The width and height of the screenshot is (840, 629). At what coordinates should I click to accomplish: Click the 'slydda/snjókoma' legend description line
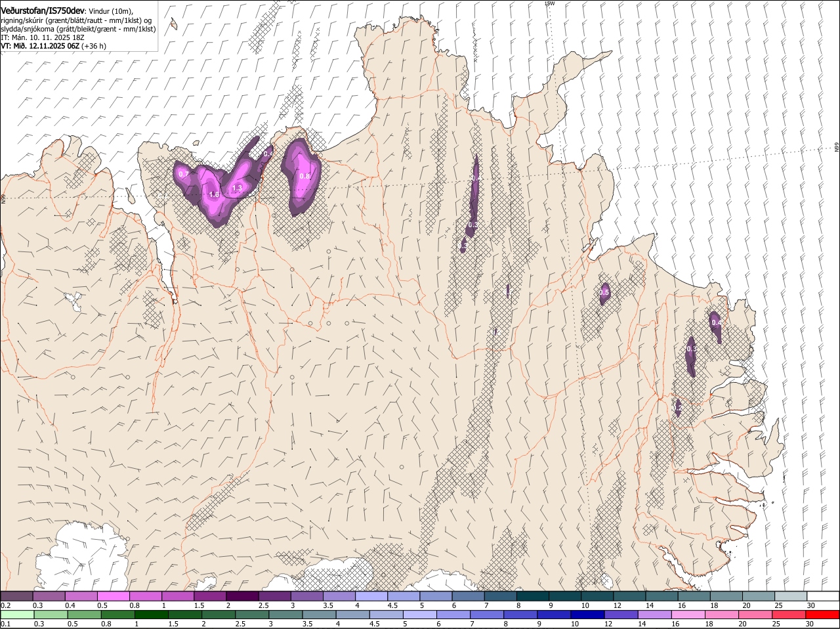click(78, 29)
